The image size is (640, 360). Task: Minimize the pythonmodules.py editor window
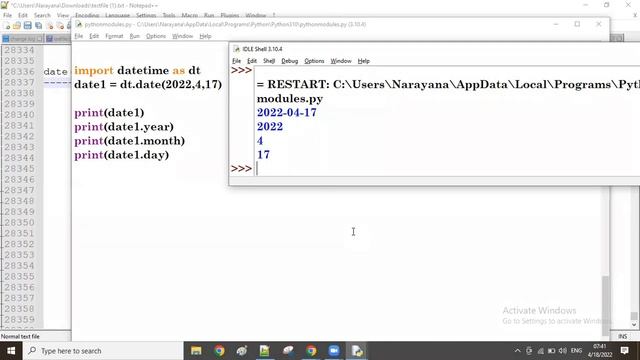pos(556,24)
